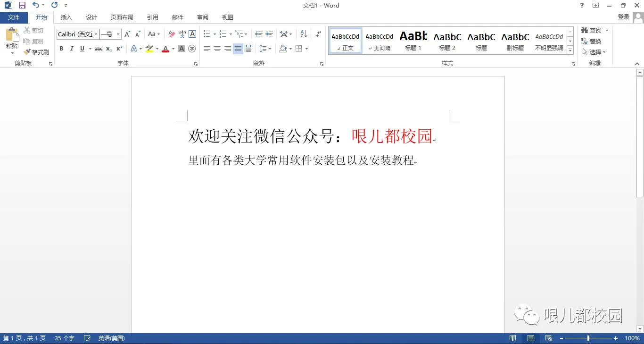Click the Save icon in quick access toolbar
The height and width of the screenshot is (344, 644).
tap(22, 5)
